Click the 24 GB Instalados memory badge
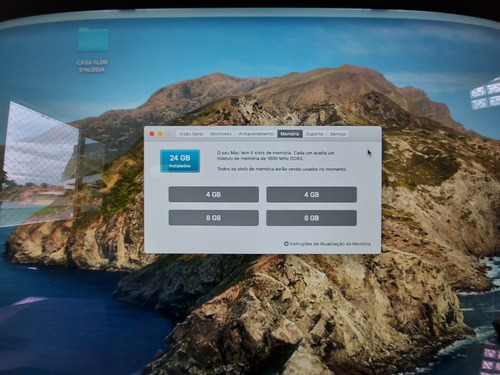Image resolution: width=500 pixels, height=375 pixels. 180,161
